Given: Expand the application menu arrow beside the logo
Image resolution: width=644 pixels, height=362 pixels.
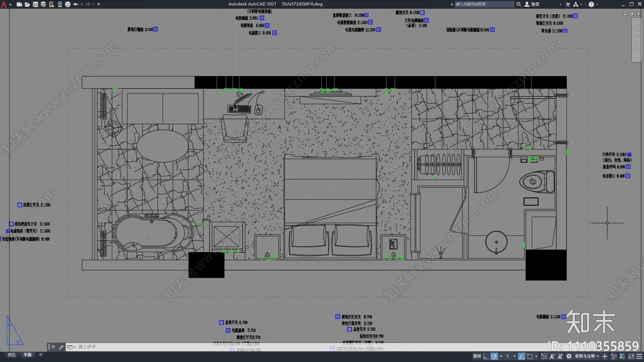Looking at the screenshot, I should pyautogui.click(x=10, y=4).
